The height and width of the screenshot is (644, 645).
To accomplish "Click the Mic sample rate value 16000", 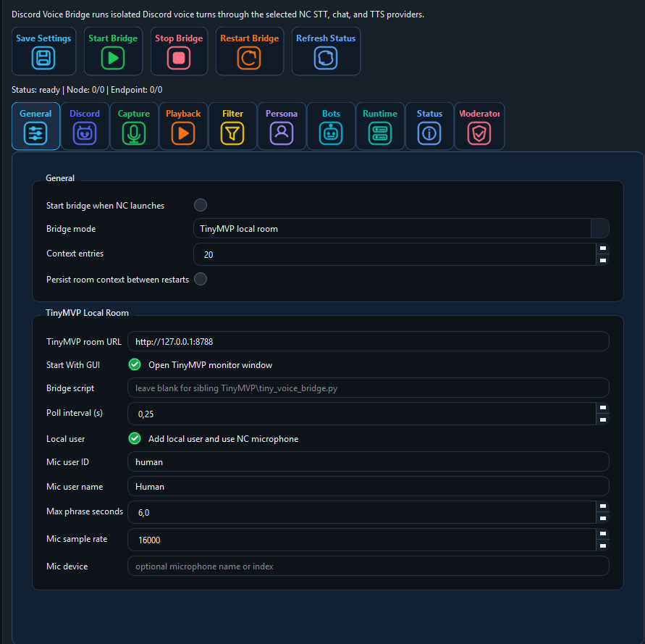I will (149, 540).
